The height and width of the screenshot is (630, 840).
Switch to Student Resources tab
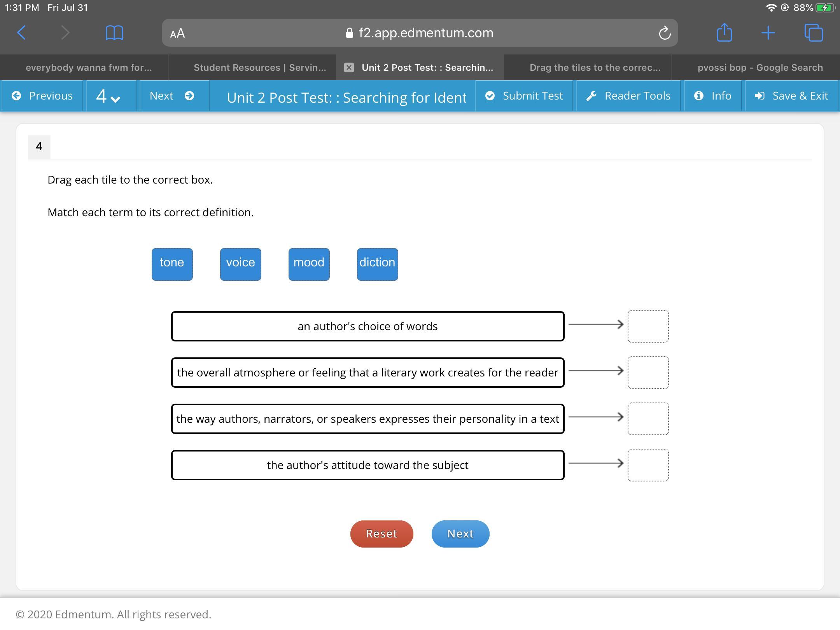coord(260,68)
